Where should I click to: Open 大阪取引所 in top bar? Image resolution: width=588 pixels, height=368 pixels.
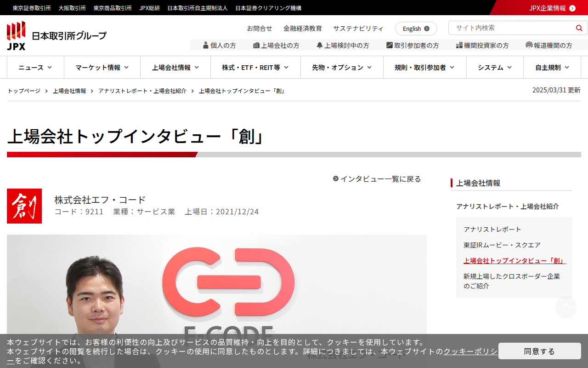tap(72, 8)
